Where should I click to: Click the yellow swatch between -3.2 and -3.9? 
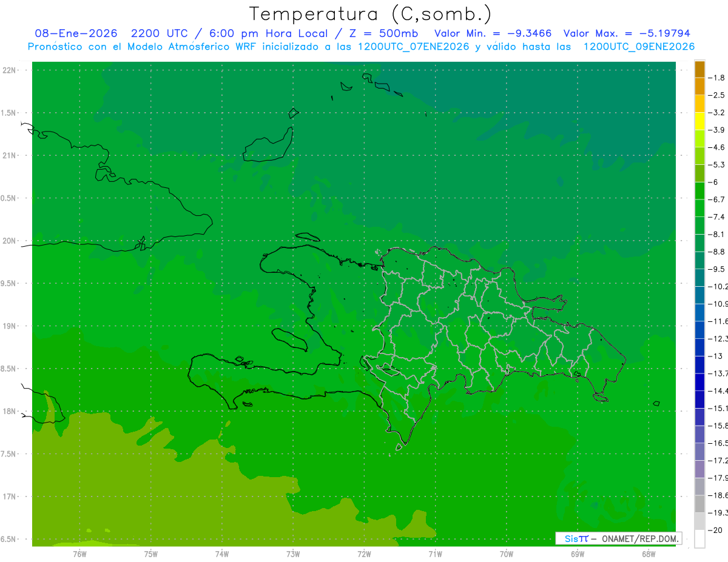(699, 121)
